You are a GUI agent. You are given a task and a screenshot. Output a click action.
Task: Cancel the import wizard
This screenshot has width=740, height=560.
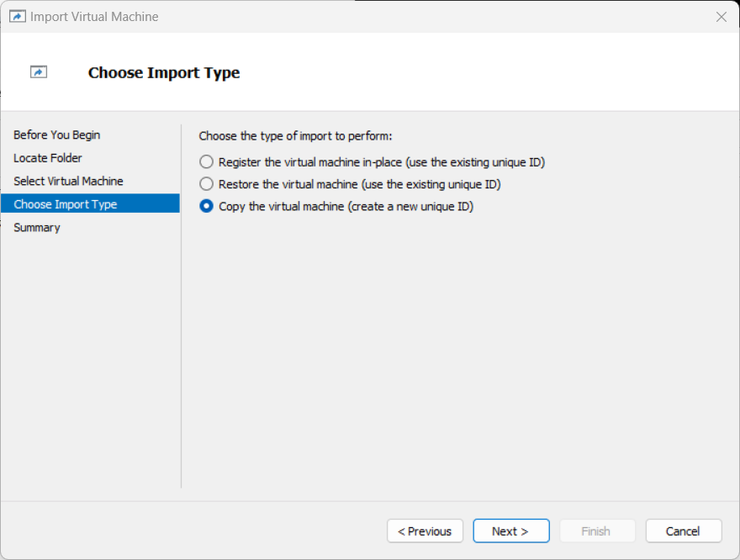[684, 531]
